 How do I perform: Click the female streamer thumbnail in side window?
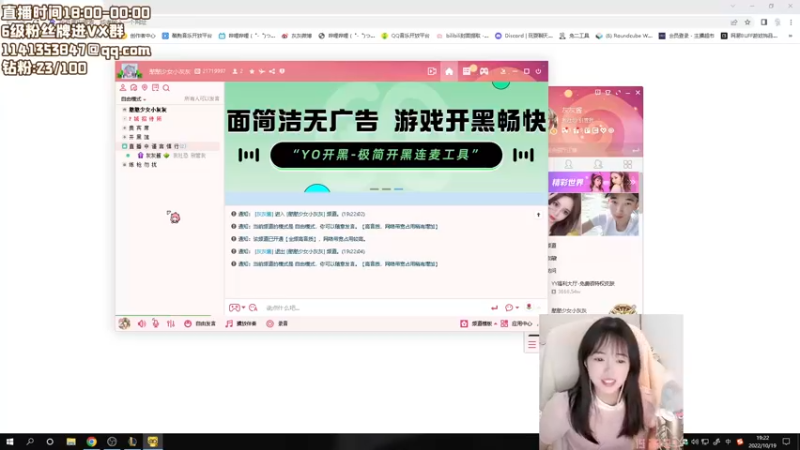(565, 214)
